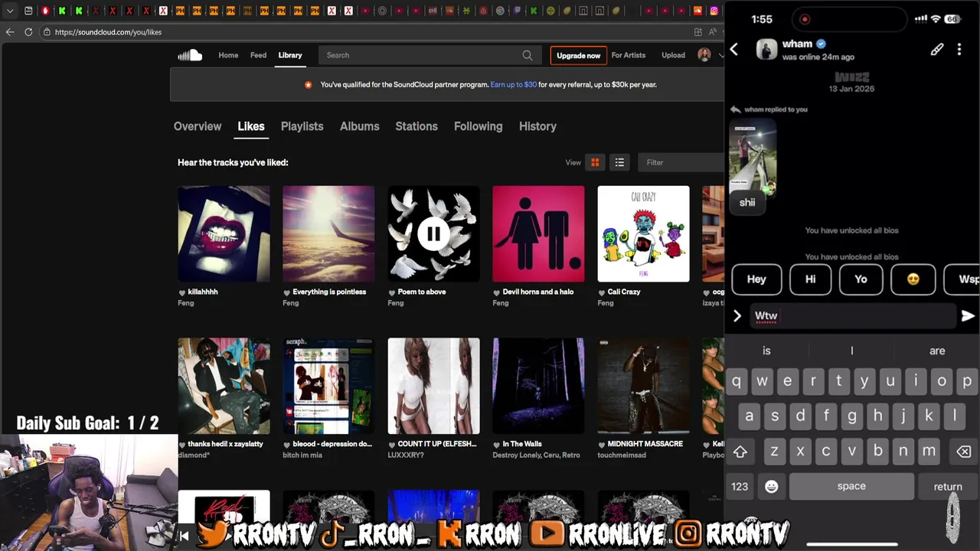The image size is (980, 551).
Task: Open the thanks hedil x zayslatty artwork
Action: click(224, 386)
